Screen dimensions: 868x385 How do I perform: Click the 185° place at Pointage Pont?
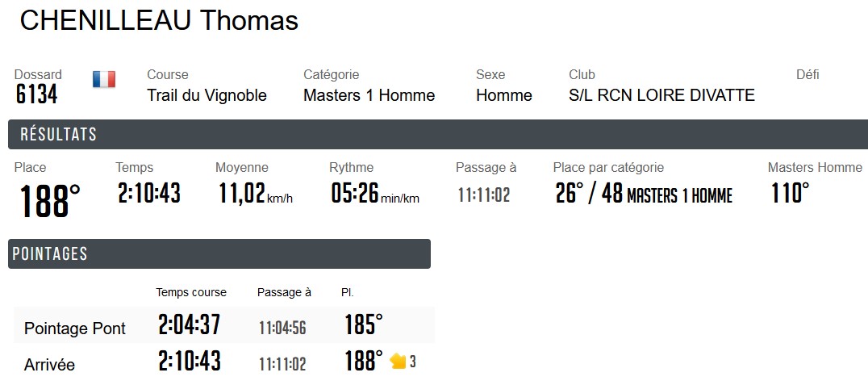[363, 325]
